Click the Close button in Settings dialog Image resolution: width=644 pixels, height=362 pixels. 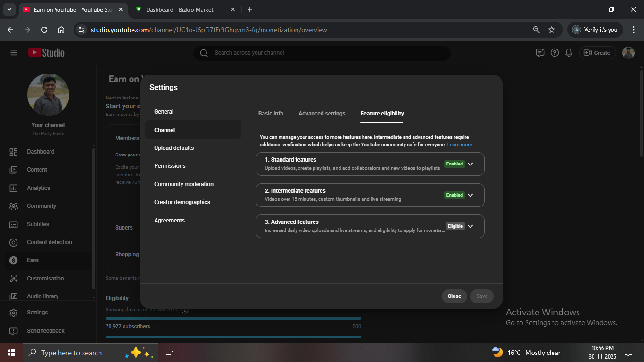(x=454, y=296)
